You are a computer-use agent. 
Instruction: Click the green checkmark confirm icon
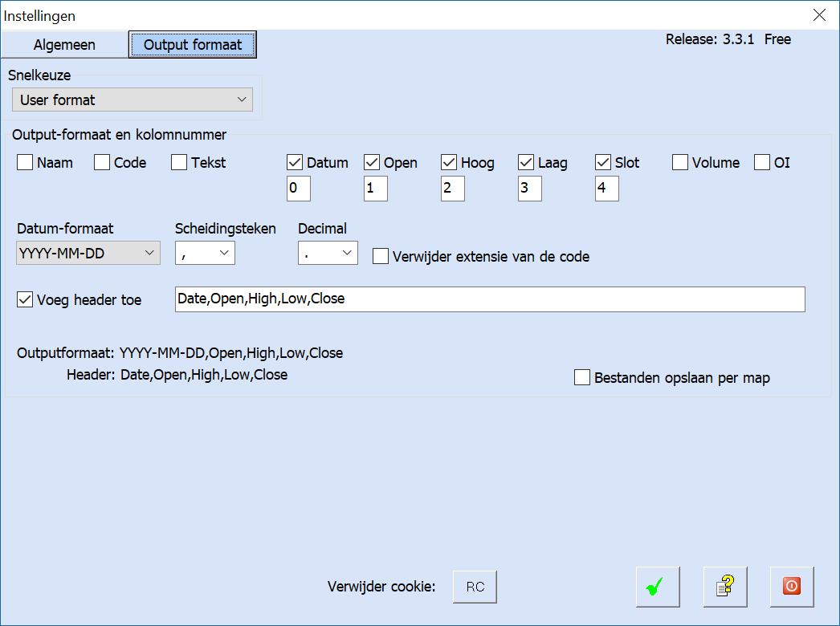[658, 587]
